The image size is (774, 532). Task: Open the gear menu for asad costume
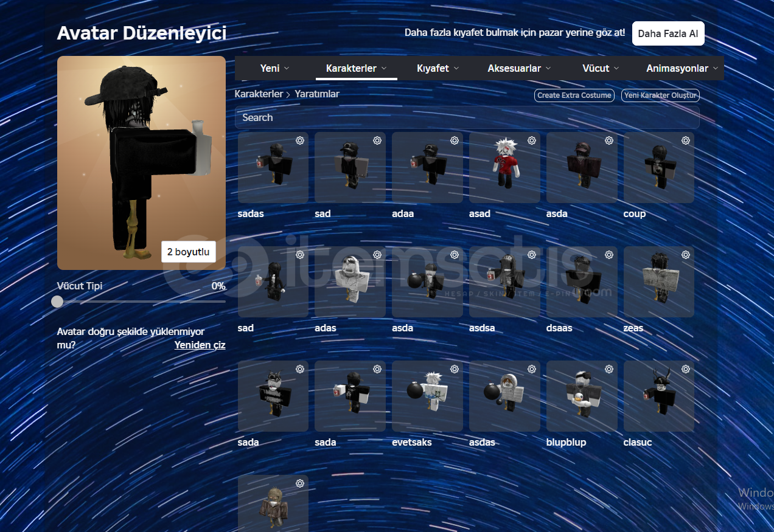pyautogui.click(x=532, y=140)
